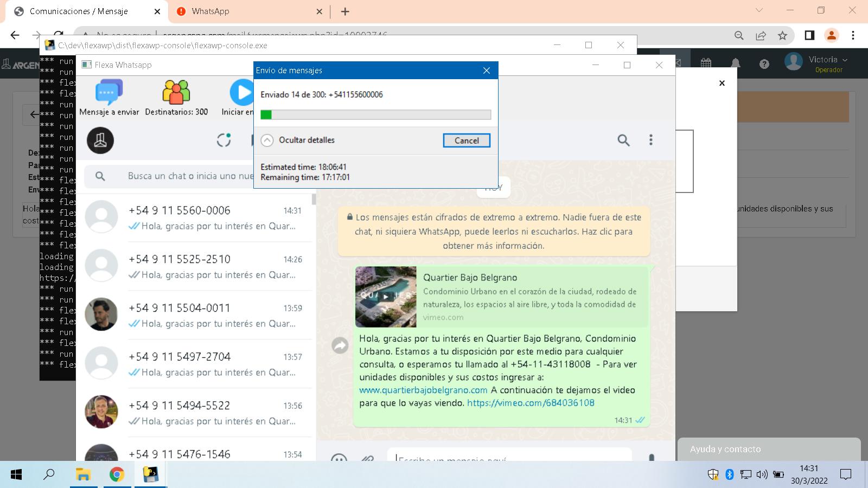Viewport: 868px width, 488px height.
Task: Click avatar photo of the 5504-0011 contact
Action: [x=101, y=314]
